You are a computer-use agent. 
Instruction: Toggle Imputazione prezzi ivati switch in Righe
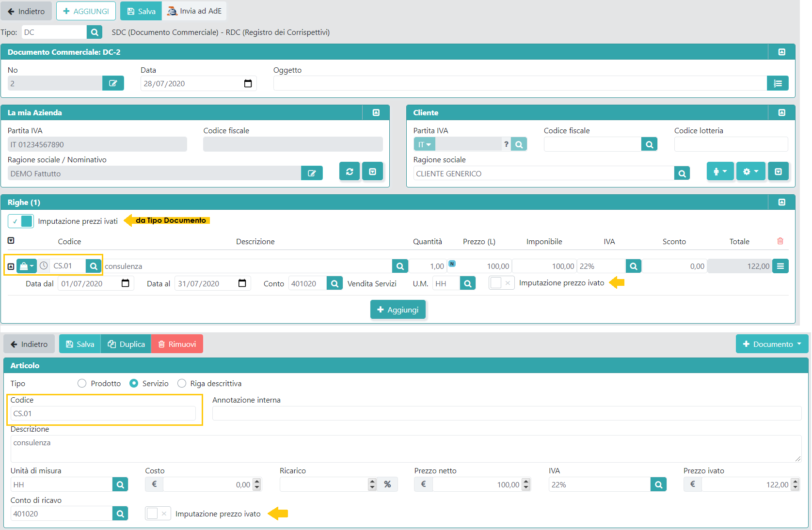(x=21, y=221)
